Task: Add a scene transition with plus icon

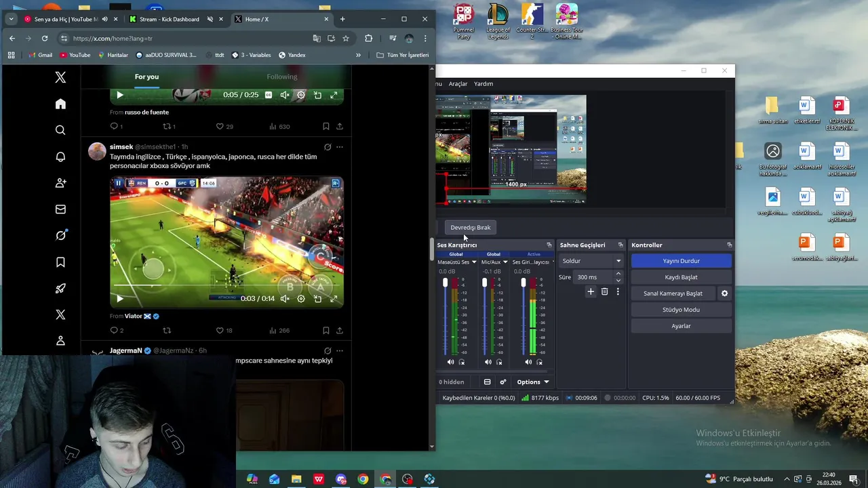Action: [591, 291]
